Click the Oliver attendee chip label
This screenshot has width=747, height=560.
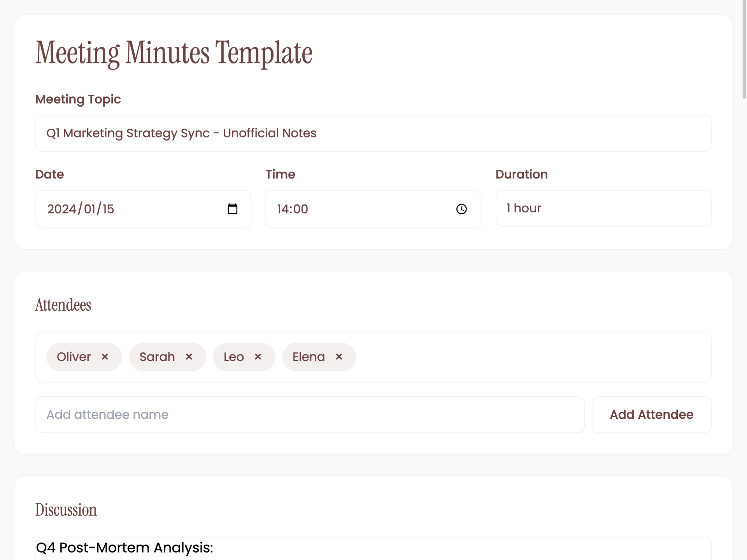point(74,357)
